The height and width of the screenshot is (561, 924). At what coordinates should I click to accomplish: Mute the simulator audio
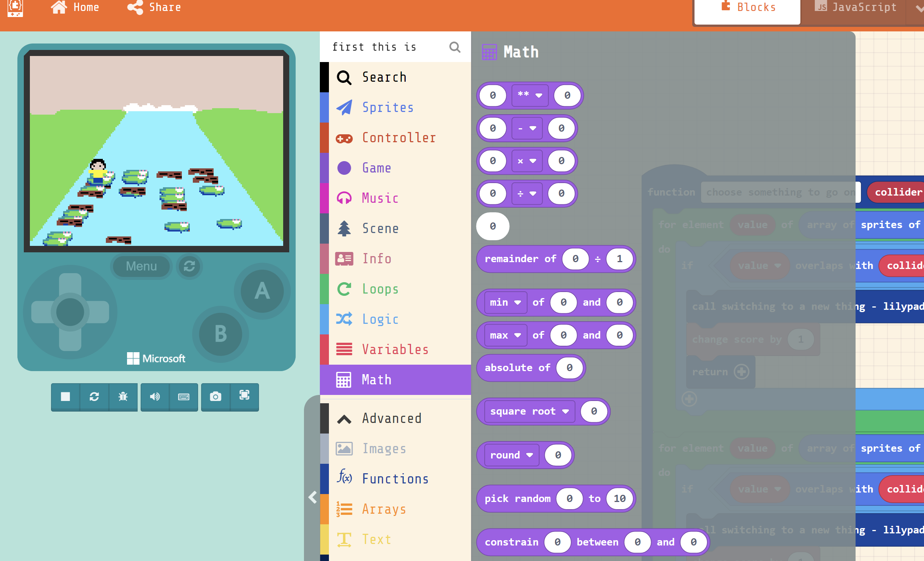pos(155,396)
